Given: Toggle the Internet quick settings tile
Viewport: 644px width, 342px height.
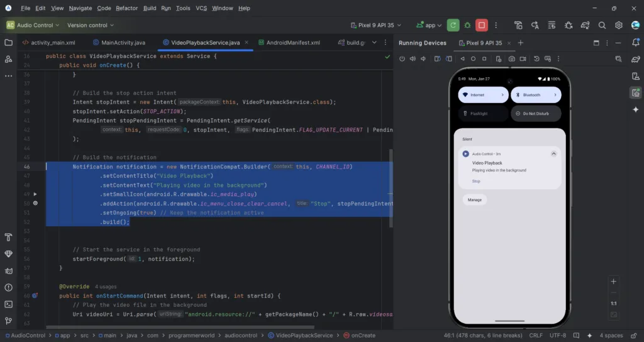Looking at the screenshot, I should (x=482, y=95).
